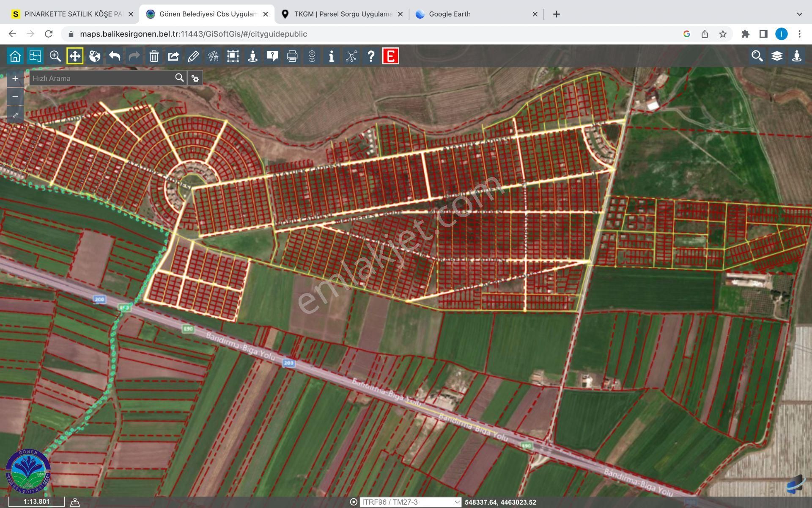This screenshot has width=812, height=508.
Task: Click the Gönen Belediyesi logo
Action: coord(28,471)
